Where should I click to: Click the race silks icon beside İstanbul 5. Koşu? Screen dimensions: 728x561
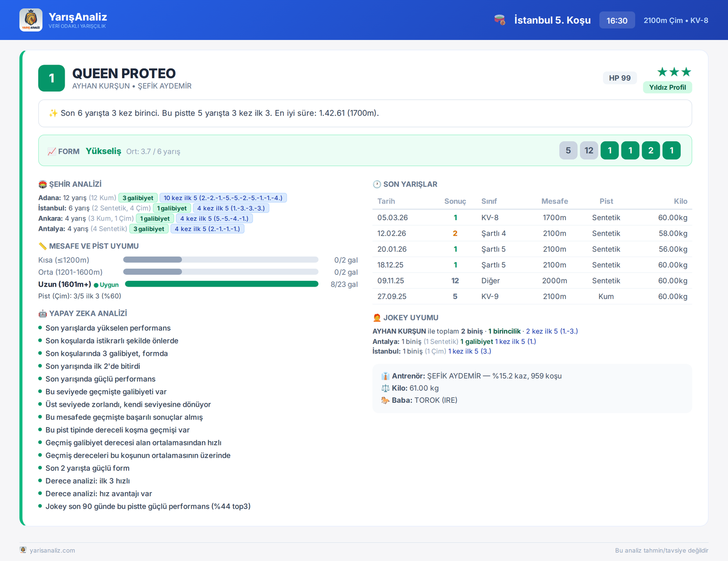pos(500,20)
